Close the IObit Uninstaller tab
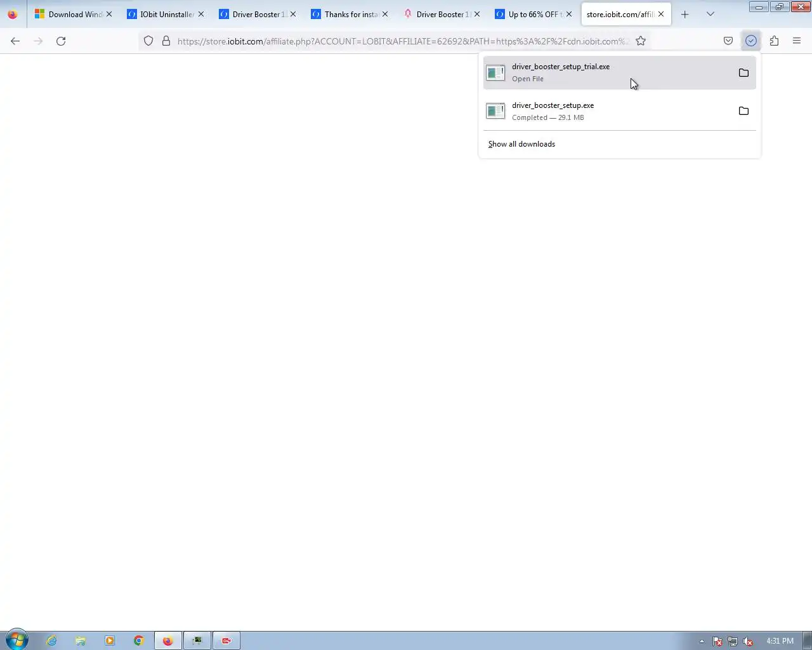 (200, 14)
